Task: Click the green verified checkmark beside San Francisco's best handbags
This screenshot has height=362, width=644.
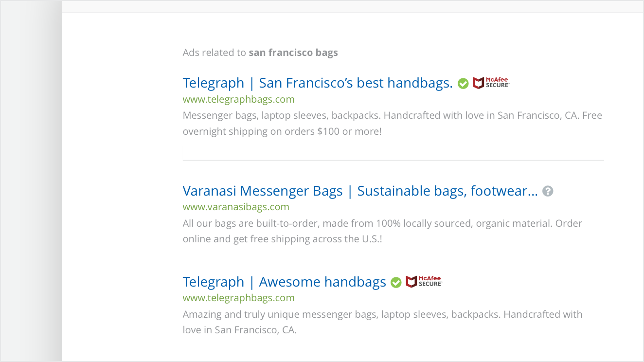Action: (463, 84)
